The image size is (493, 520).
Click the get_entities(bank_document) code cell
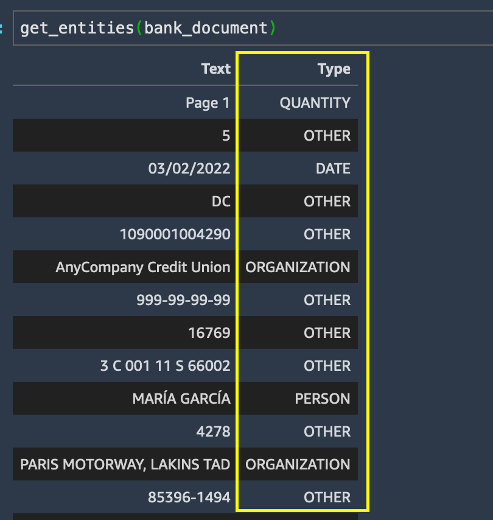[253, 28]
